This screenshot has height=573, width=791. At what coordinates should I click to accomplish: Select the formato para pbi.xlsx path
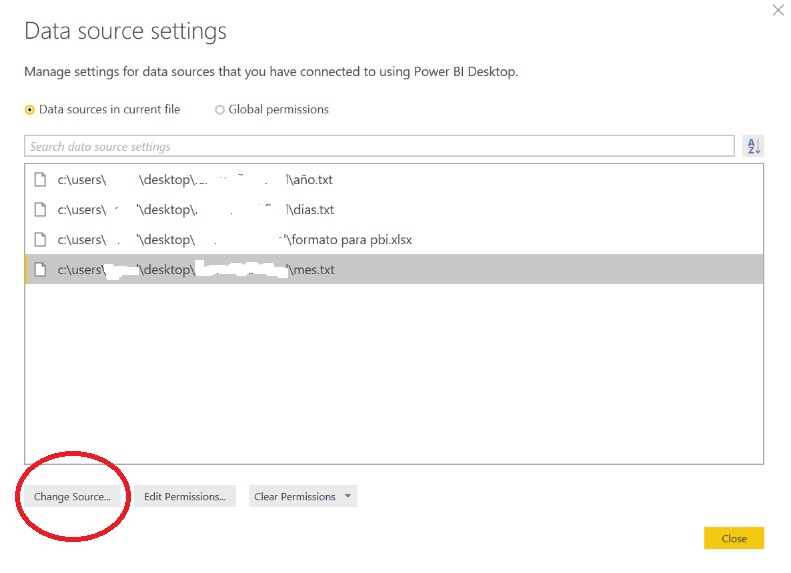(394, 240)
